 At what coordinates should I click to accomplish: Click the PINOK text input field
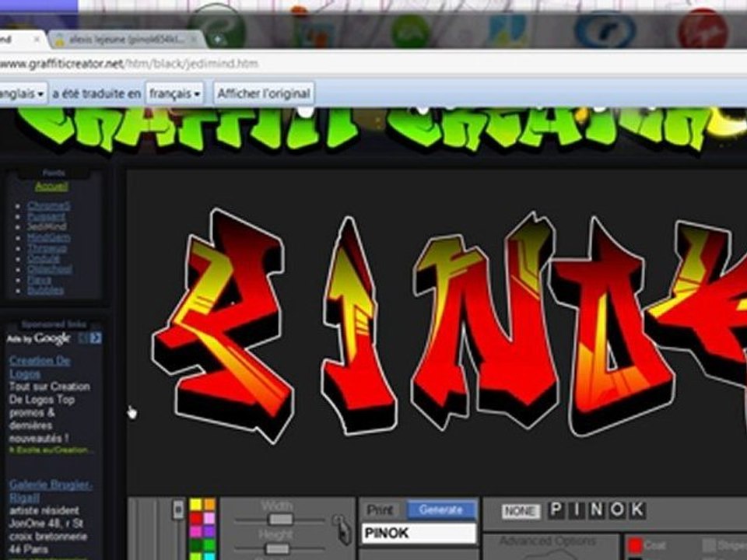419,534
